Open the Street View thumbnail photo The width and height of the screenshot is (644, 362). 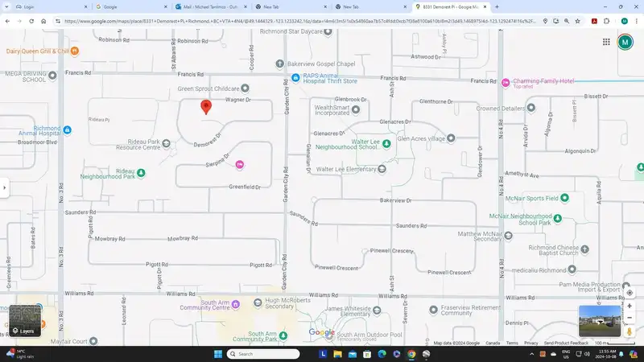(x=599, y=320)
